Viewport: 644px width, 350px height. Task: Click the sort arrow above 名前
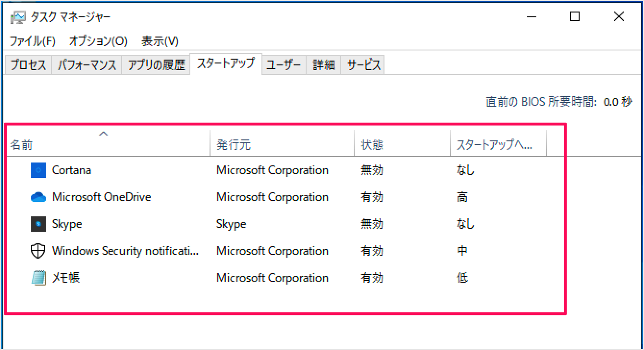click(103, 134)
